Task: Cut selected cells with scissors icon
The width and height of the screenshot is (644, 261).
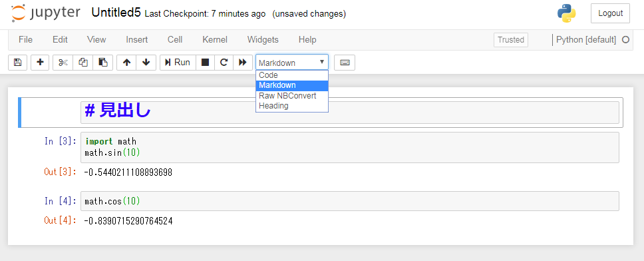Action: 63,63
